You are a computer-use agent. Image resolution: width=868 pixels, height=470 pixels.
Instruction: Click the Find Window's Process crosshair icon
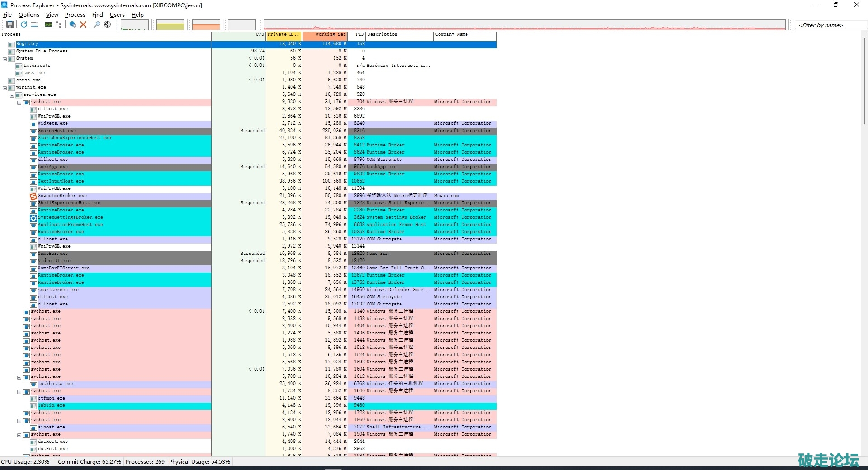click(x=108, y=24)
